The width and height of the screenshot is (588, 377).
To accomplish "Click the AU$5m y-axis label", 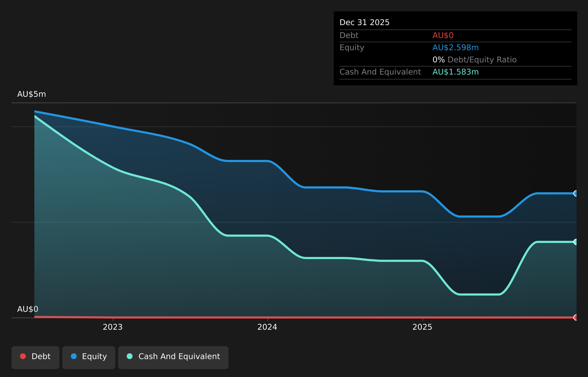I will (x=32, y=94).
